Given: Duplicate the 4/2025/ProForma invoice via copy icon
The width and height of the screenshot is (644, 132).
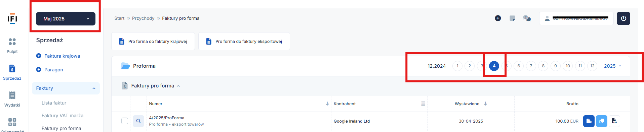Looking at the screenshot, I should [601, 121].
